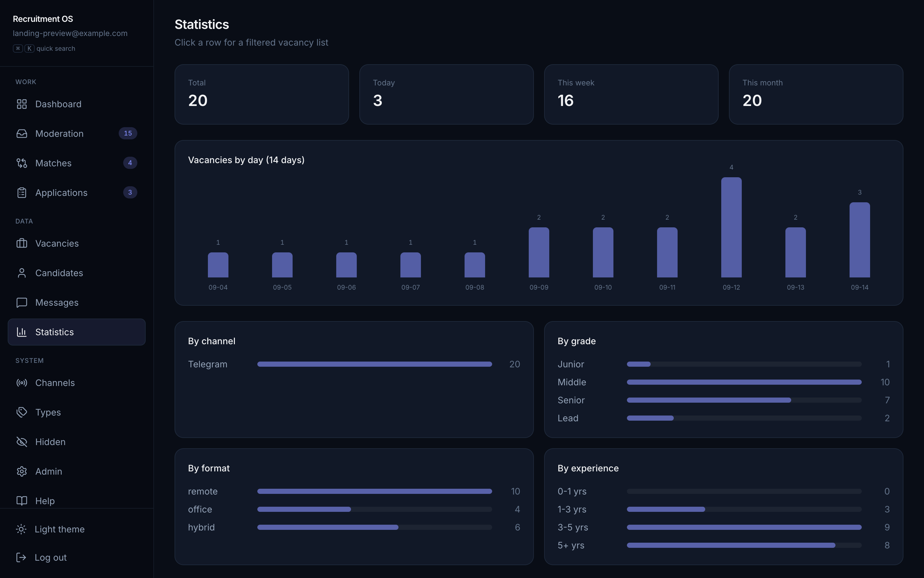Click the Statistics bar chart icon

coord(22,332)
